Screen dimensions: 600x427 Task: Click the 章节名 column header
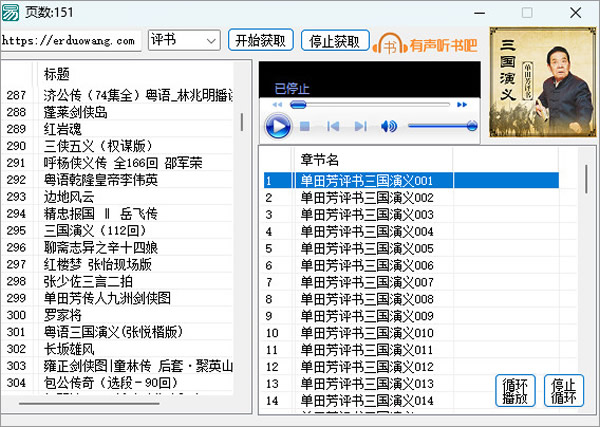pyautogui.click(x=320, y=159)
